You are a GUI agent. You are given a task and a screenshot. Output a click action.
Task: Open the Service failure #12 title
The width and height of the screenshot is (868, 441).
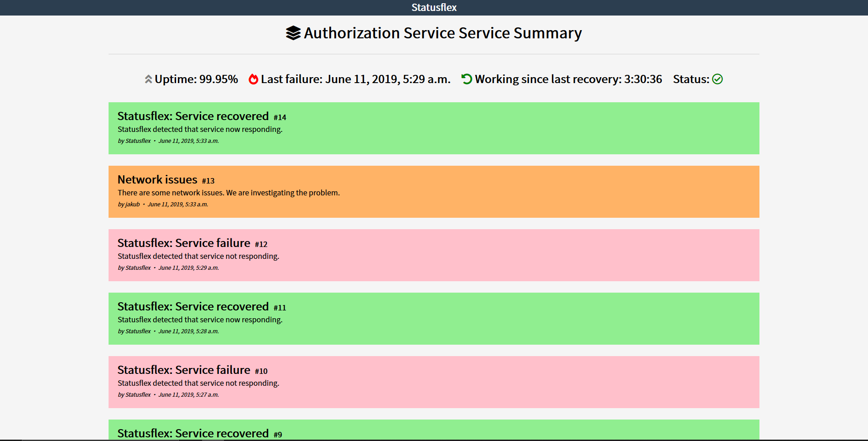(184, 243)
